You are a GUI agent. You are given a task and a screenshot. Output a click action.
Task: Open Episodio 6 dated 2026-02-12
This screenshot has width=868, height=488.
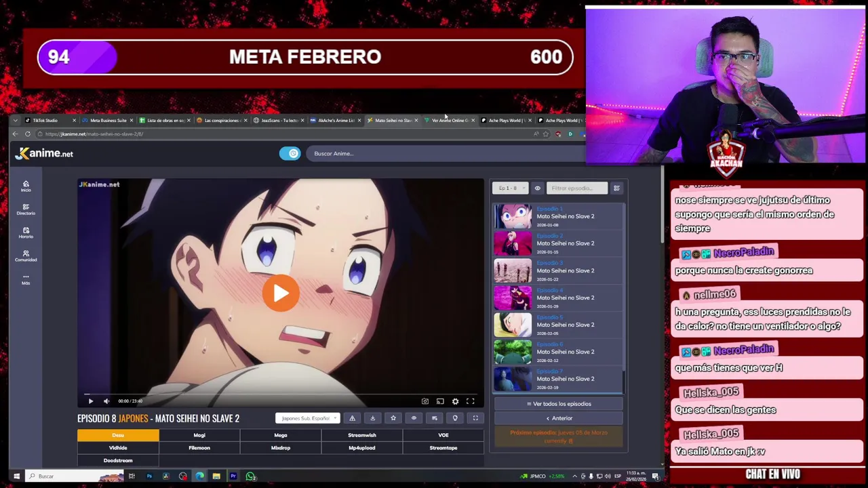(557, 352)
